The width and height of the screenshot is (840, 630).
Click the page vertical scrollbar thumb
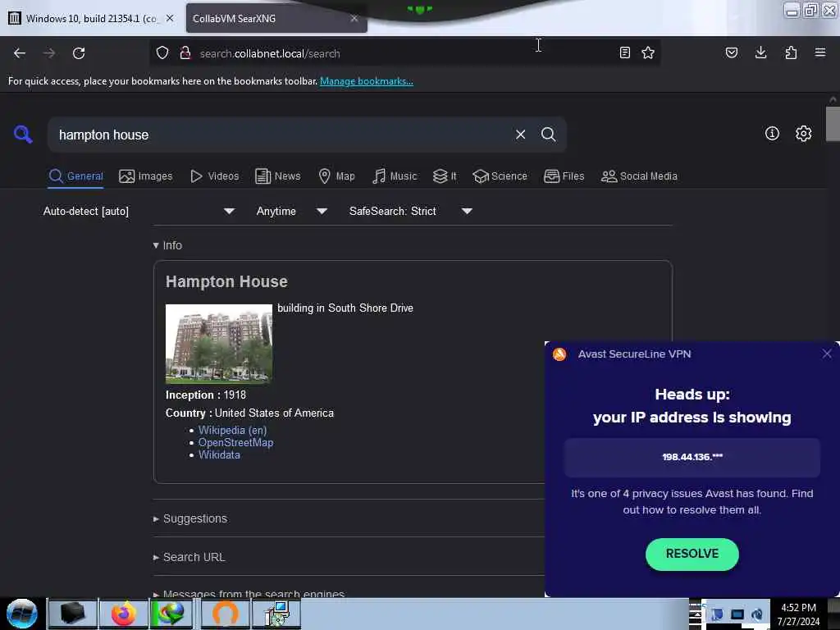click(833, 124)
